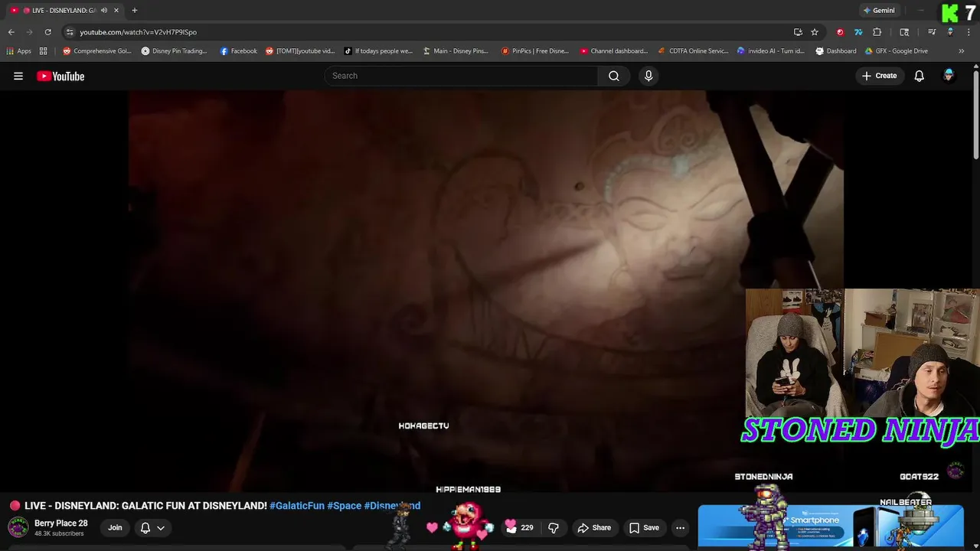Screen dimensions: 980x551
Task: Click the #GalaticFun hashtag
Action: 297,506
